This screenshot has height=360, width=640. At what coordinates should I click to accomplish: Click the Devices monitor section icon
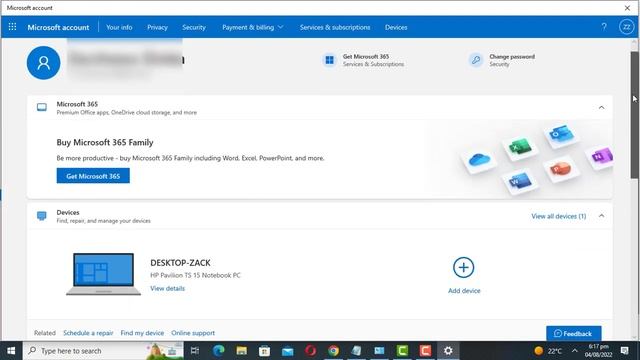pyautogui.click(x=42, y=216)
